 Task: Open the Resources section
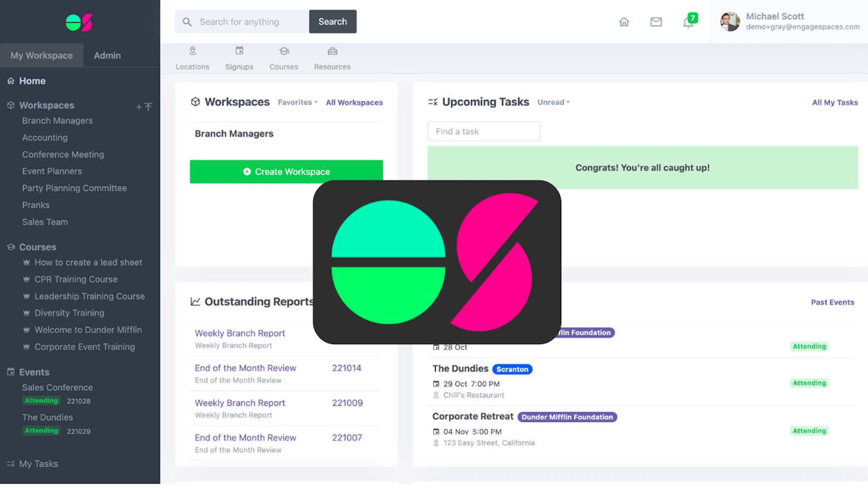(332, 57)
